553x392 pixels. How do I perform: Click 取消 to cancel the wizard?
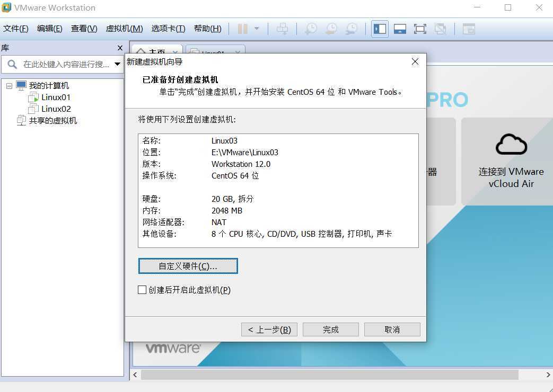[392, 329]
